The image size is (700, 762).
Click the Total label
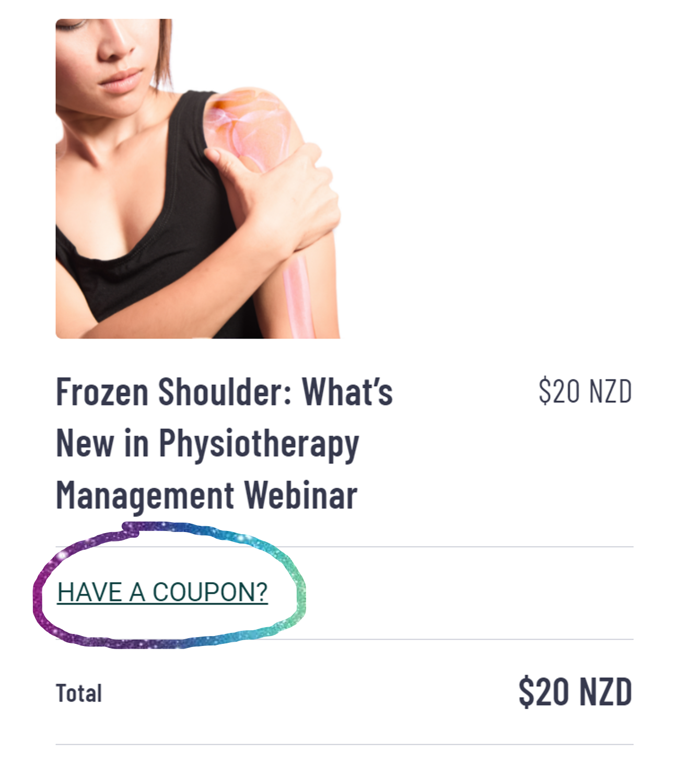(x=79, y=694)
